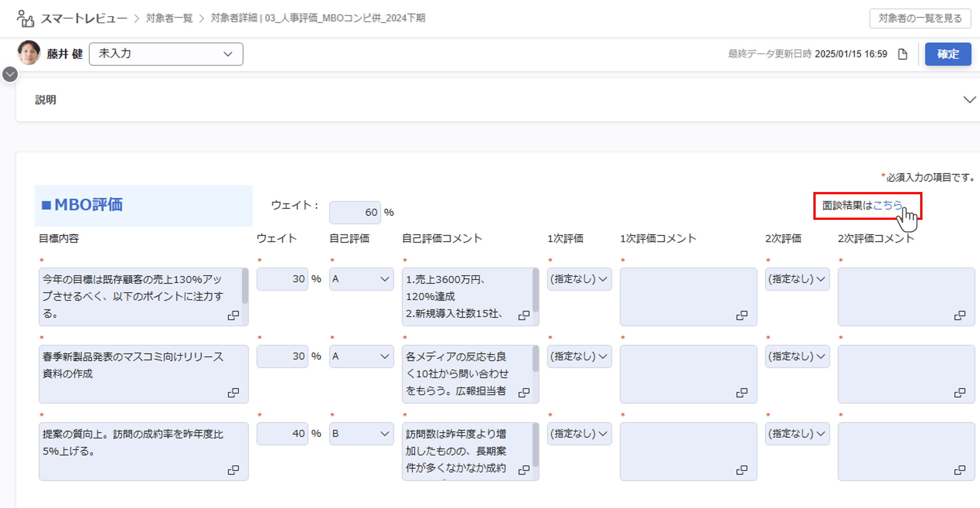Click third row 1次評価コメント text area
This screenshot has width=980, height=508.
pos(689,451)
